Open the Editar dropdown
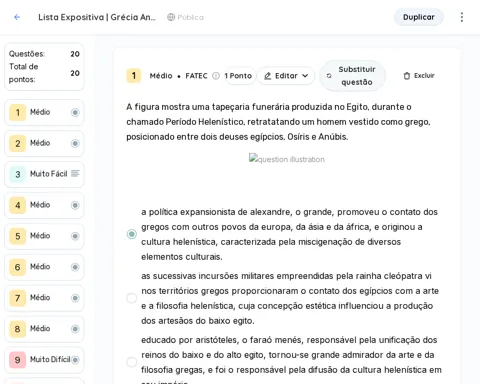 pyautogui.click(x=286, y=76)
